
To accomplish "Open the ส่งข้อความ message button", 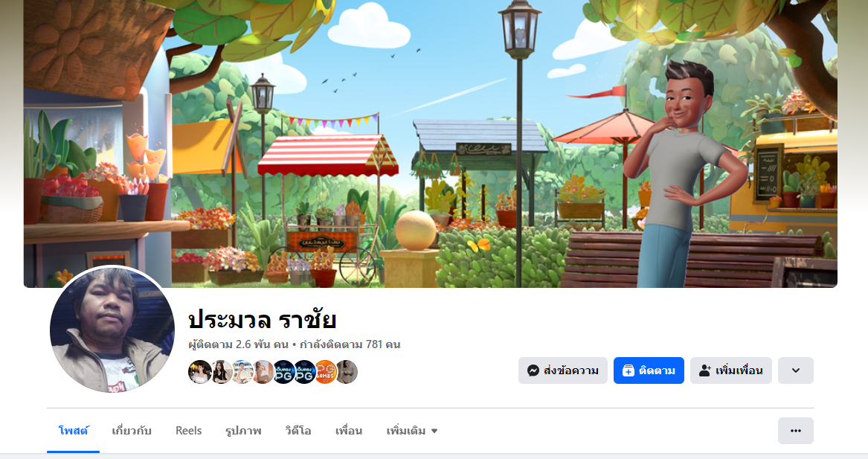I will coord(562,370).
